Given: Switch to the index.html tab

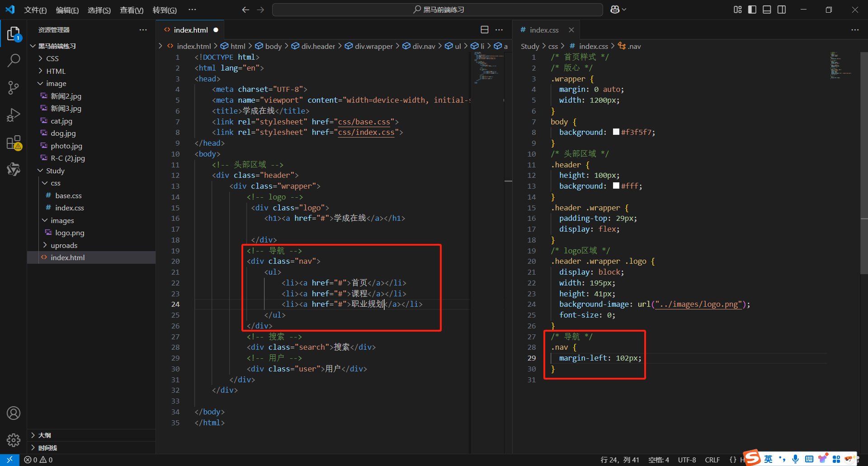Looking at the screenshot, I should [x=190, y=30].
